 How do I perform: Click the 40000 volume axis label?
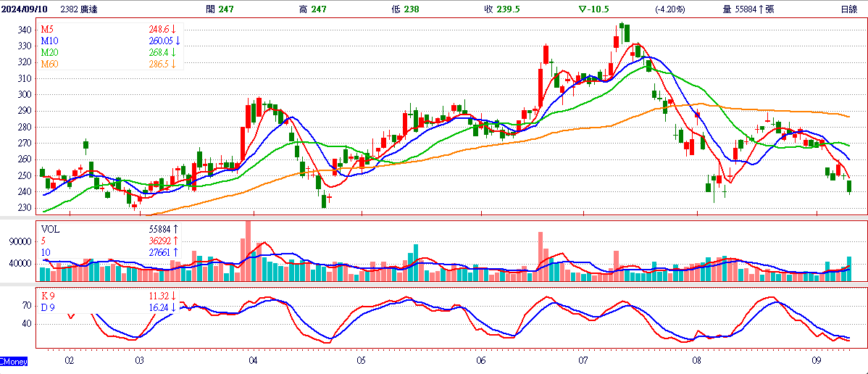tap(20, 264)
